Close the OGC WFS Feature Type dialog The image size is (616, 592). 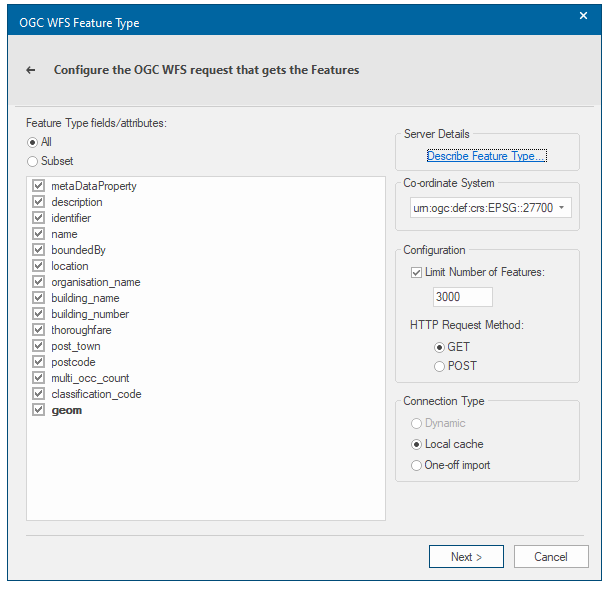pos(584,16)
